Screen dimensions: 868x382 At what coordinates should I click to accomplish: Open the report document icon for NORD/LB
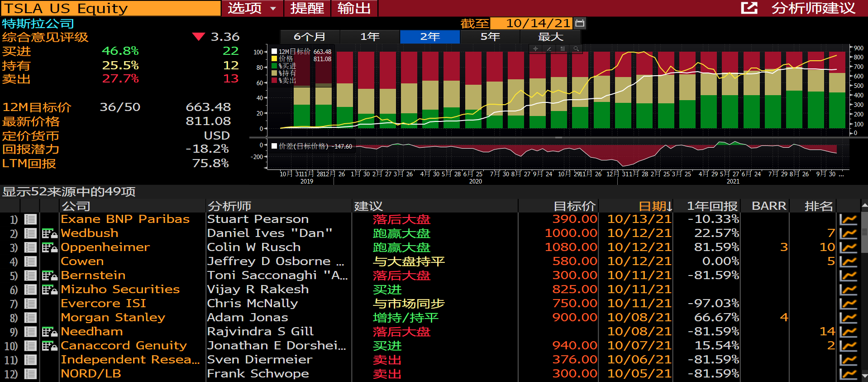pos(30,374)
